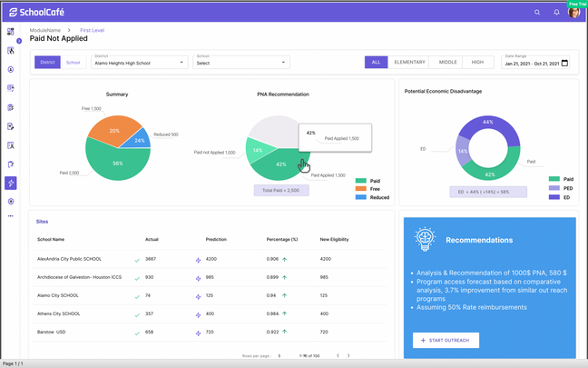Click the orange 20% Summary pie slice
Screen dimensions: 588x368
(113, 130)
